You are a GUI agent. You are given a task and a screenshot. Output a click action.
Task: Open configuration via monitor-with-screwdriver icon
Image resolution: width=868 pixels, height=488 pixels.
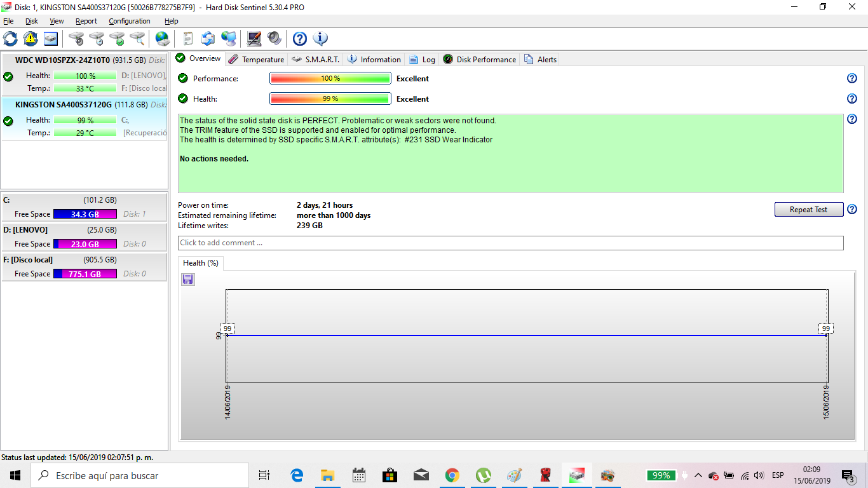click(254, 39)
